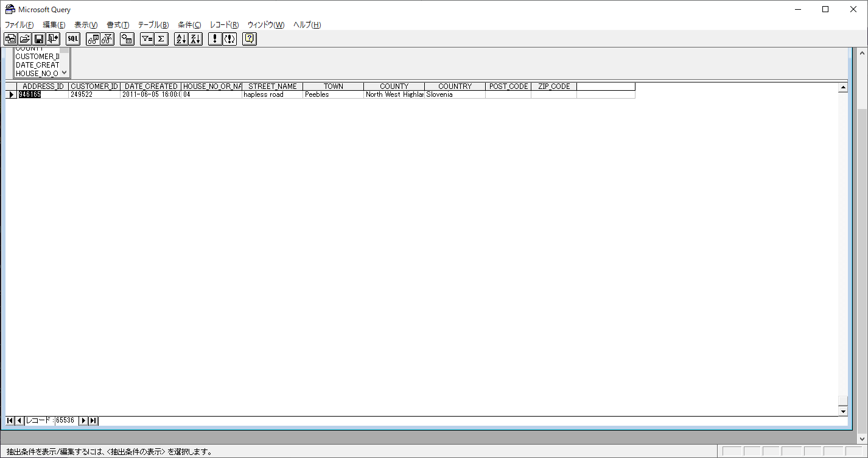Select the STREET_NAME column header

tap(273, 86)
